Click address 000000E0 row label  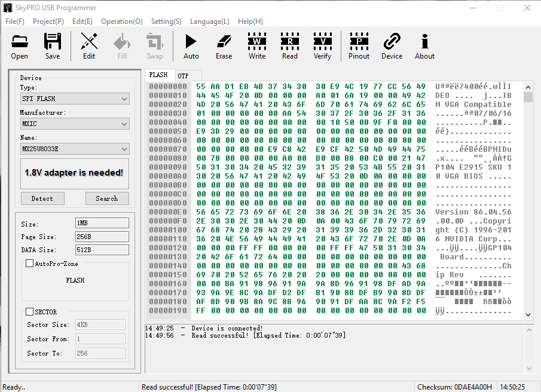point(168,212)
